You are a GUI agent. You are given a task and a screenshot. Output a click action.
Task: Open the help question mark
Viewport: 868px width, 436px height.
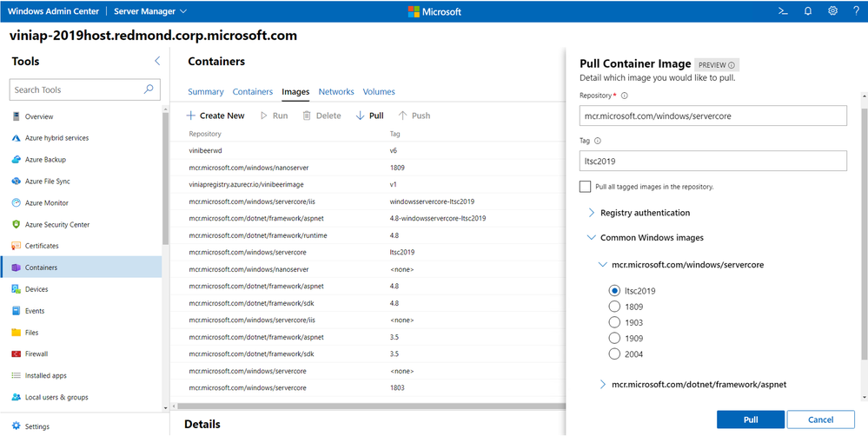pyautogui.click(x=856, y=11)
